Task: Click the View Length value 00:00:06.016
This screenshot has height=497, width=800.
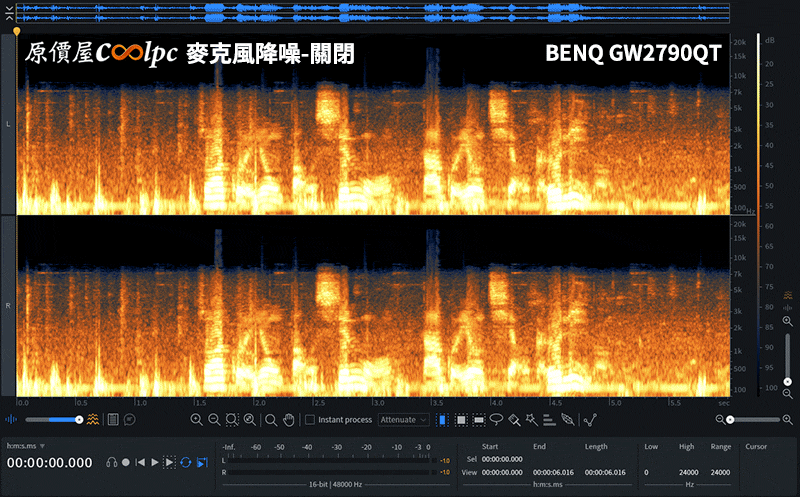Action: tap(605, 473)
